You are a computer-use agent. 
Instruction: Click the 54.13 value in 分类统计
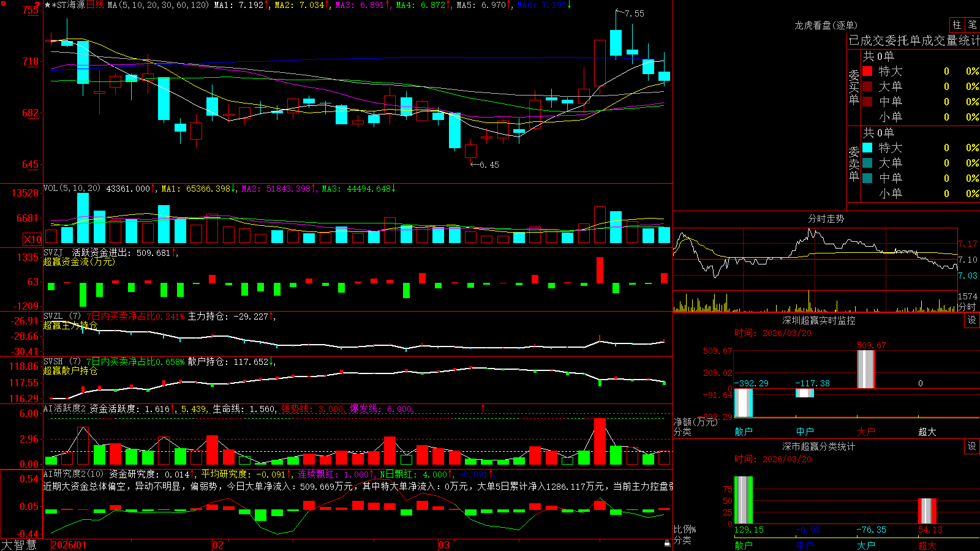tap(930, 530)
